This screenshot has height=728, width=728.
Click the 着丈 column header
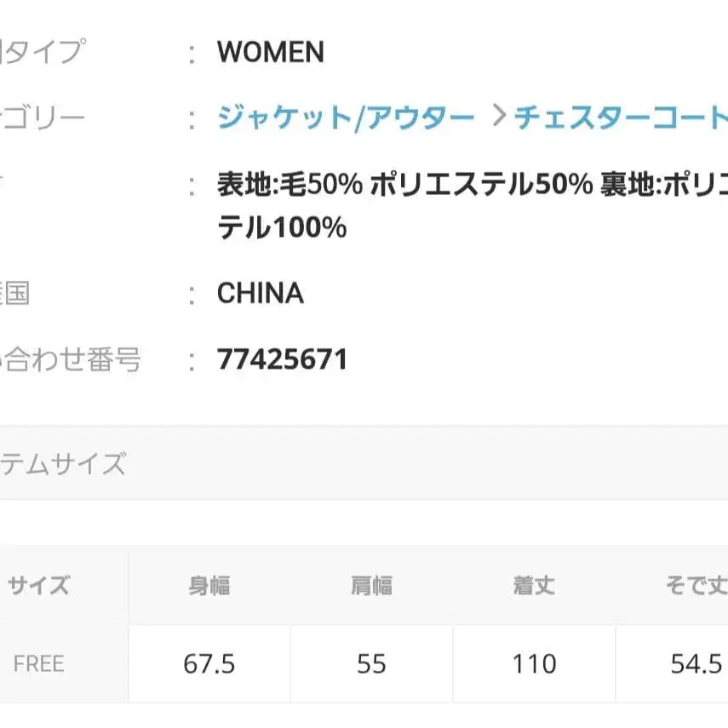click(x=533, y=586)
